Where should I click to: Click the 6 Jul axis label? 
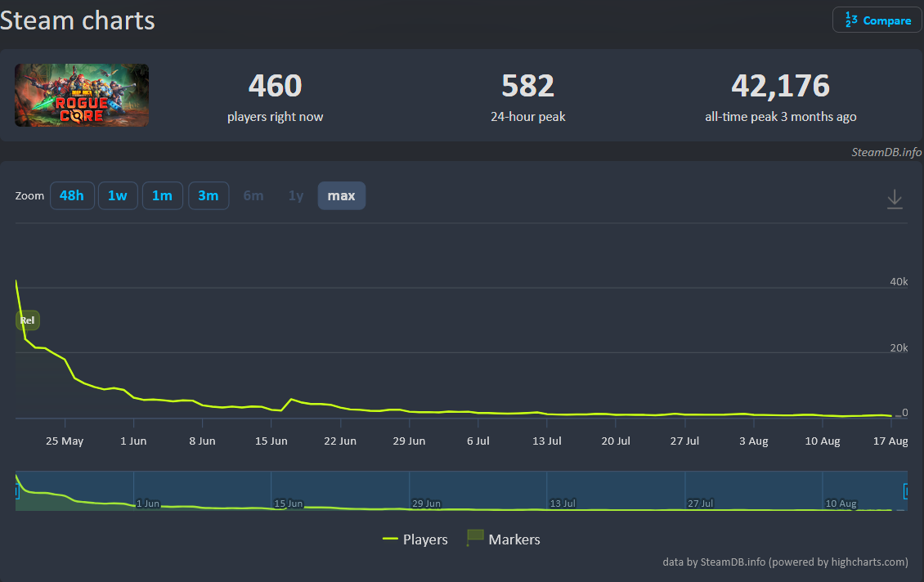(x=478, y=441)
